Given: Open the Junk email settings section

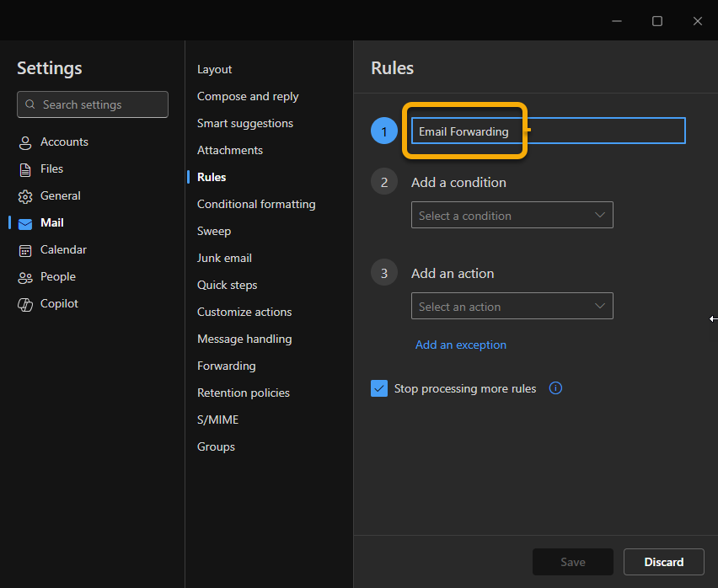Looking at the screenshot, I should click(x=224, y=258).
